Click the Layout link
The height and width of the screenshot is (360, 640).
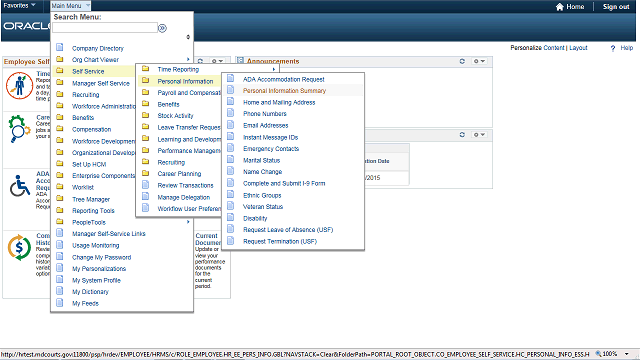click(578, 48)
